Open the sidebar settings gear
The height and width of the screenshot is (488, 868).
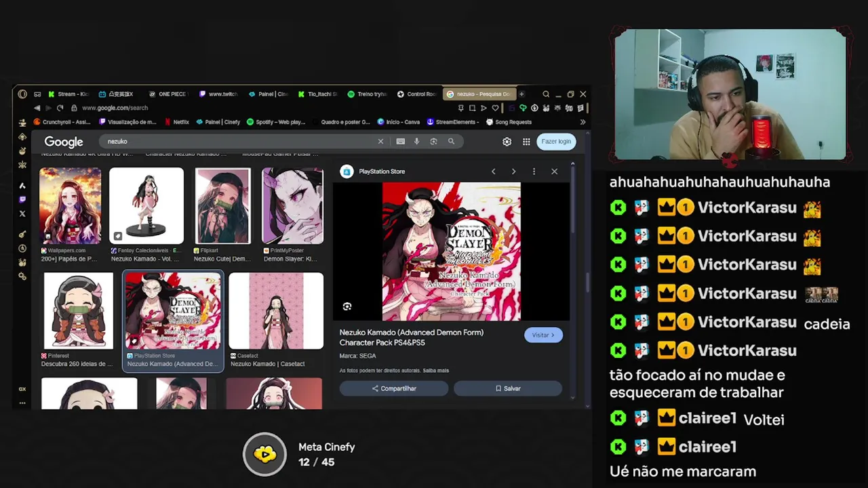[22, 276]
